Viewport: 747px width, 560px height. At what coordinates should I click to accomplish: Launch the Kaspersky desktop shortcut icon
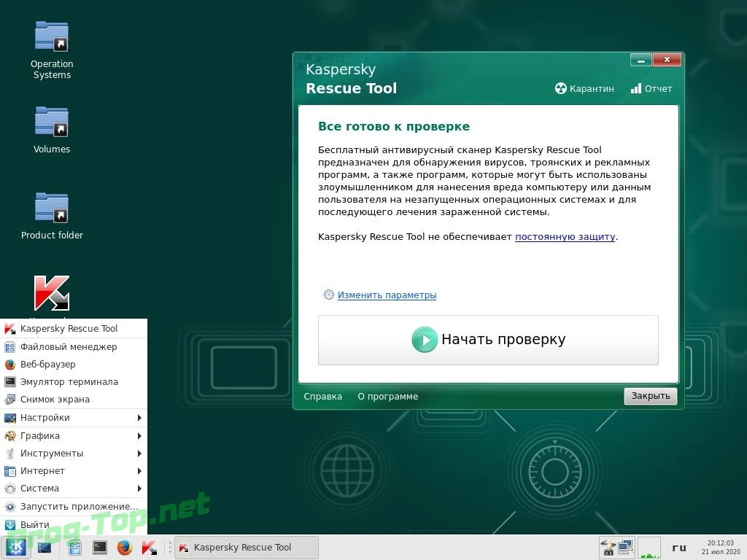coord(52,293)
